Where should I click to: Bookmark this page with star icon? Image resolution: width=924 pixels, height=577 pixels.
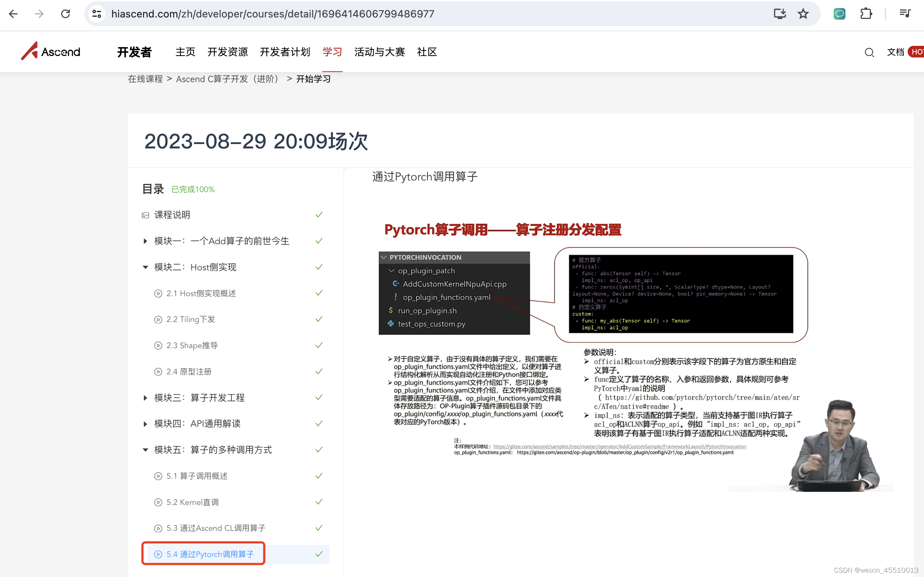tap(803, 14)
